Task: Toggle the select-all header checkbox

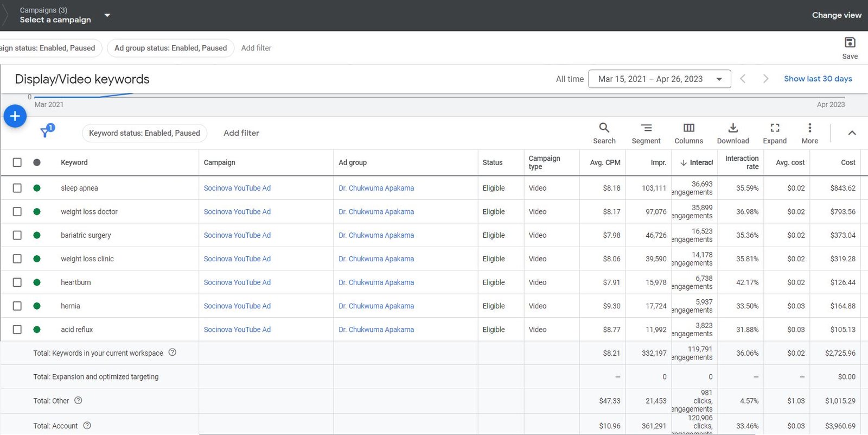Action: pos(17,162)
